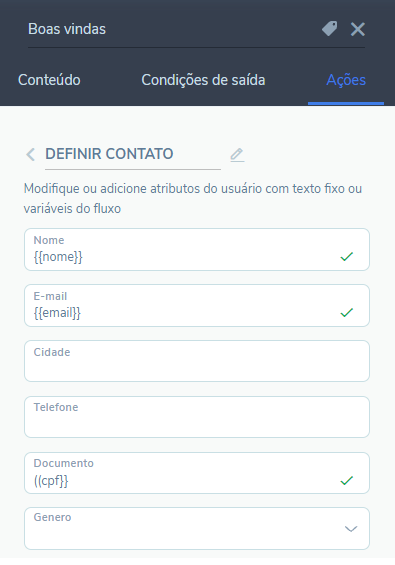The width and height of the screenshot is (395, 565).
Task: Switch to the Conteúdo tab
Action: click(49, 80)
